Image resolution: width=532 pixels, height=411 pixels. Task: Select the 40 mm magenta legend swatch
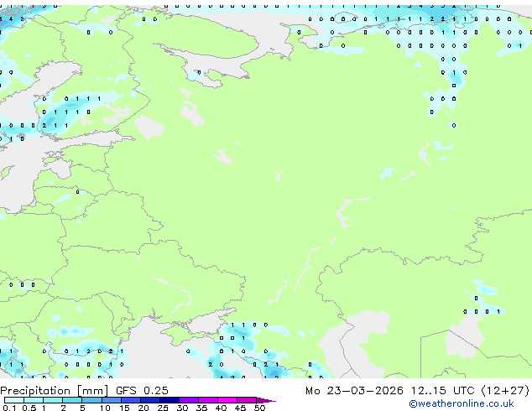click(x=230, y=400)
